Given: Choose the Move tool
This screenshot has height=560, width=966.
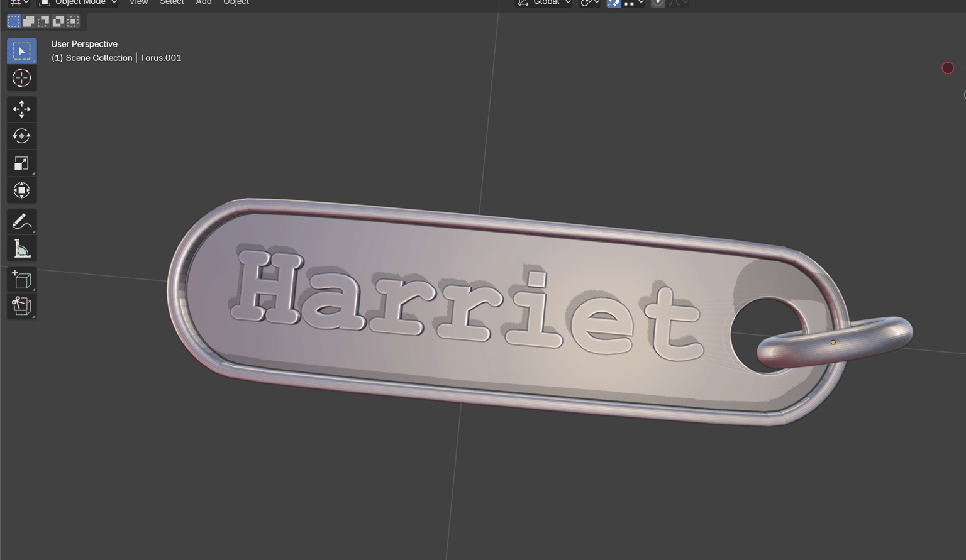Looking at the screenshot, I should 21,109.
